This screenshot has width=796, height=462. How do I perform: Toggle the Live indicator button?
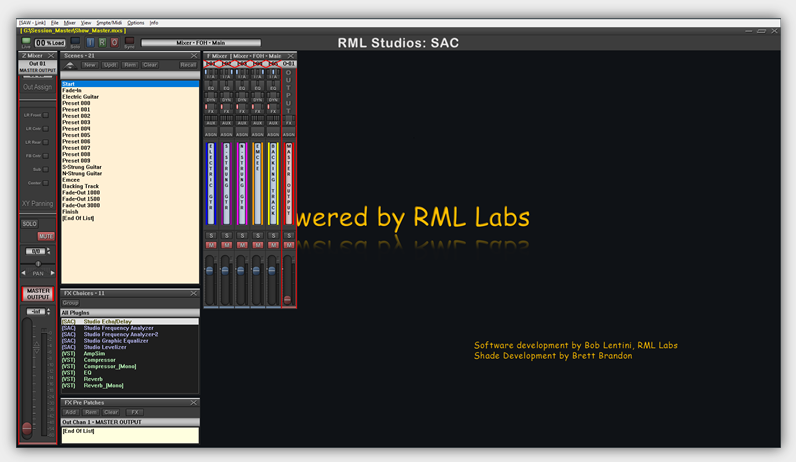27,43
